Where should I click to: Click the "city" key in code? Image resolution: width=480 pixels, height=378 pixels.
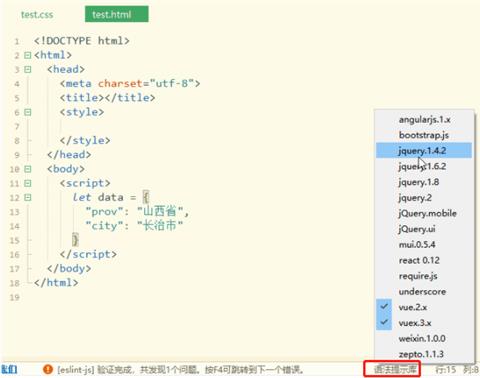click(x=104, y=226)
